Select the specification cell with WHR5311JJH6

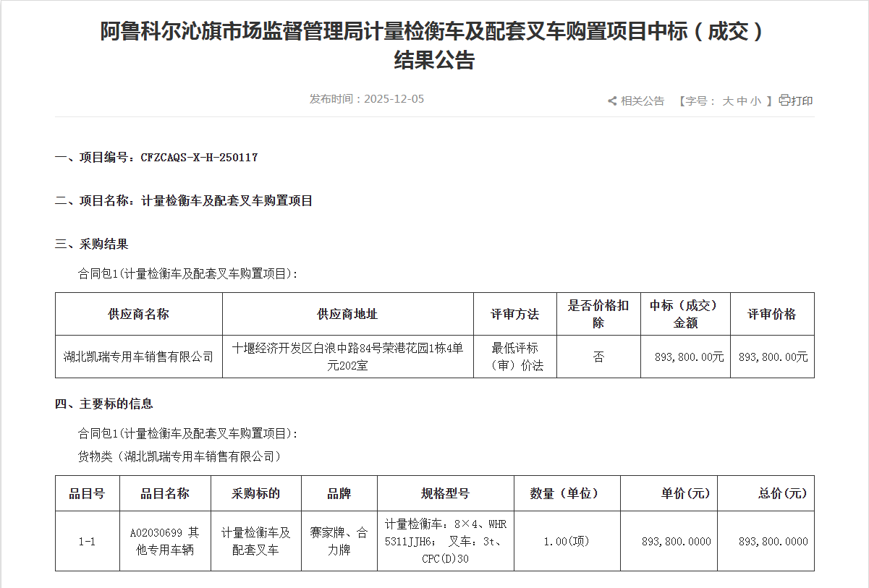pos(445,541)
